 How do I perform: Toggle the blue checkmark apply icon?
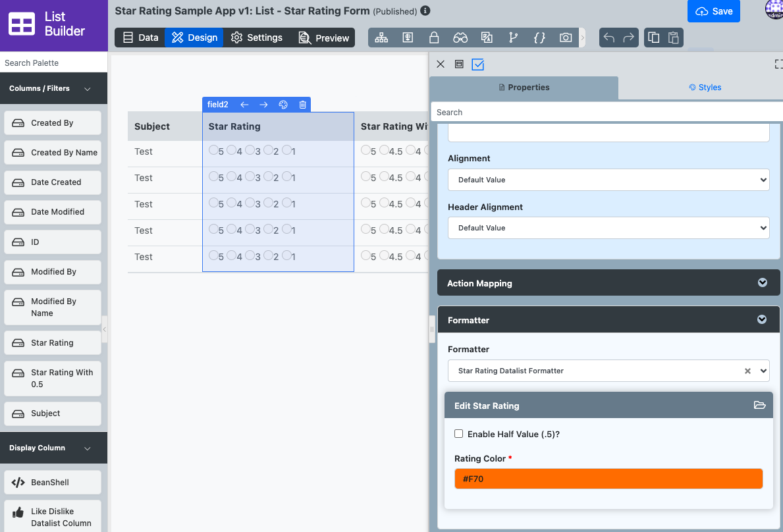pos(478,65)
